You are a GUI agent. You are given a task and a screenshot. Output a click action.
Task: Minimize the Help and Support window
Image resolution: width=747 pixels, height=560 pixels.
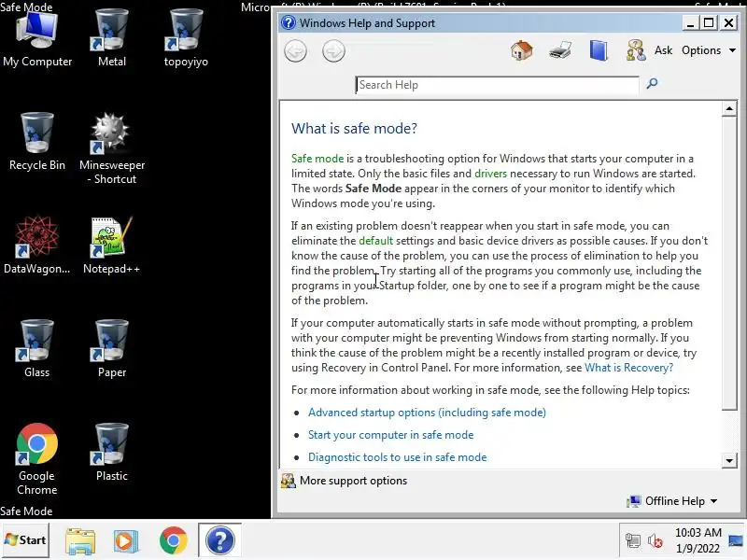tap(690, 22)
